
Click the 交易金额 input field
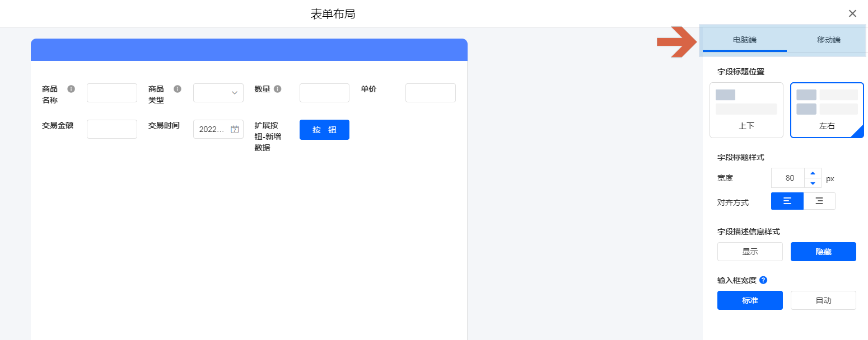click(x=112, y=129)
